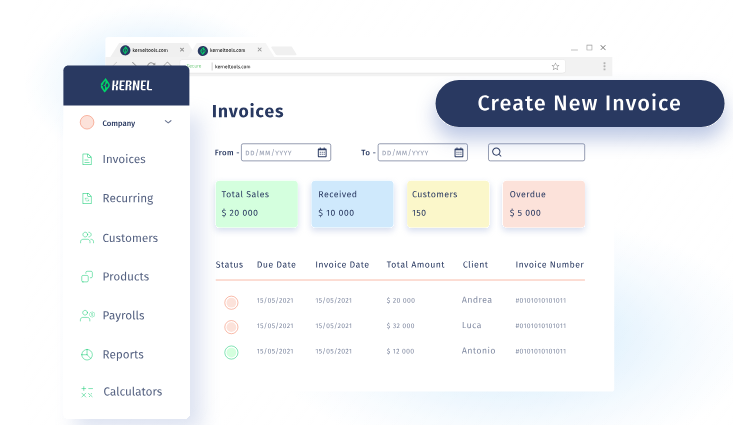Image resolution: width=733 pixels, height=425 pixels.
Task: Click the Kernel logo in sidebar header
Action: pyautogui.click(x=126, y=85)
